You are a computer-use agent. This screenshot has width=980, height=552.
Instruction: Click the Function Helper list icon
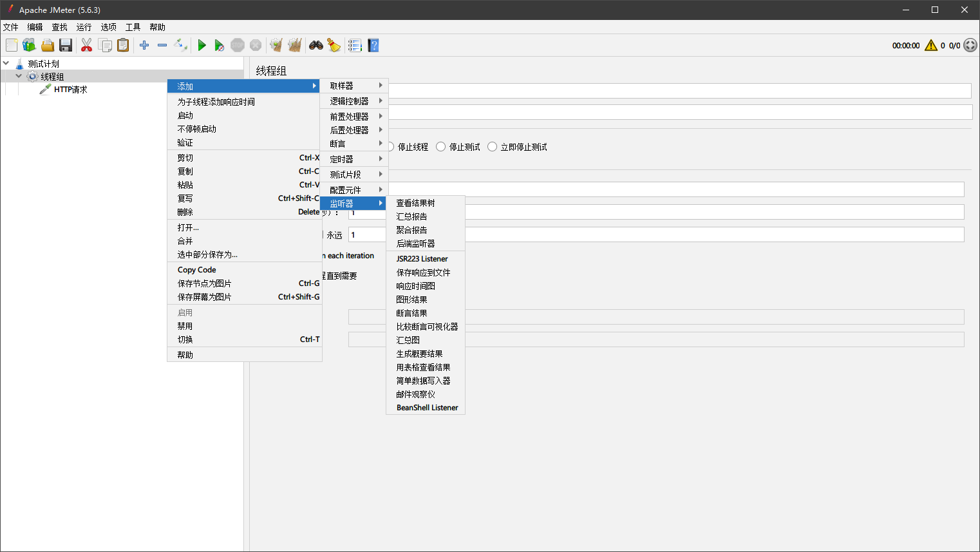pos(355,45)
